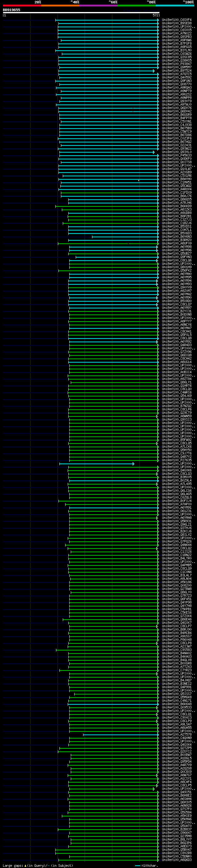
Task: Click the red 20% identity color bar
Action: (x=22, y=6)
